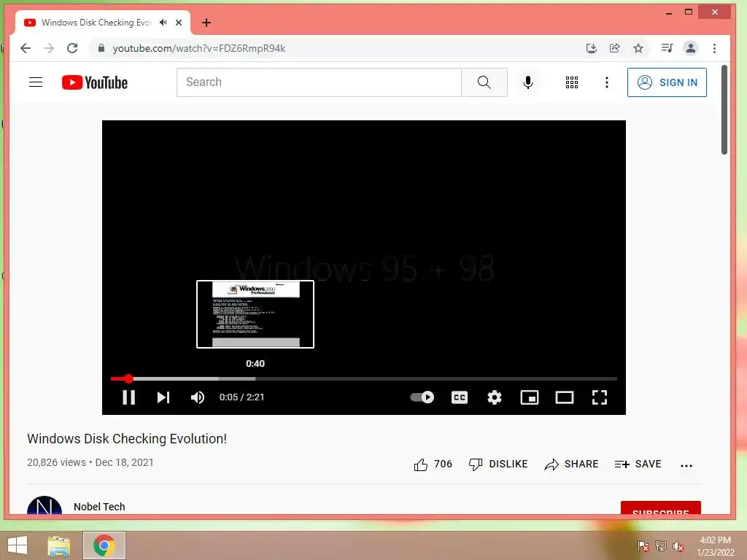Skip to the next video
The image size is (747, 560).
[x=163, y=397]
